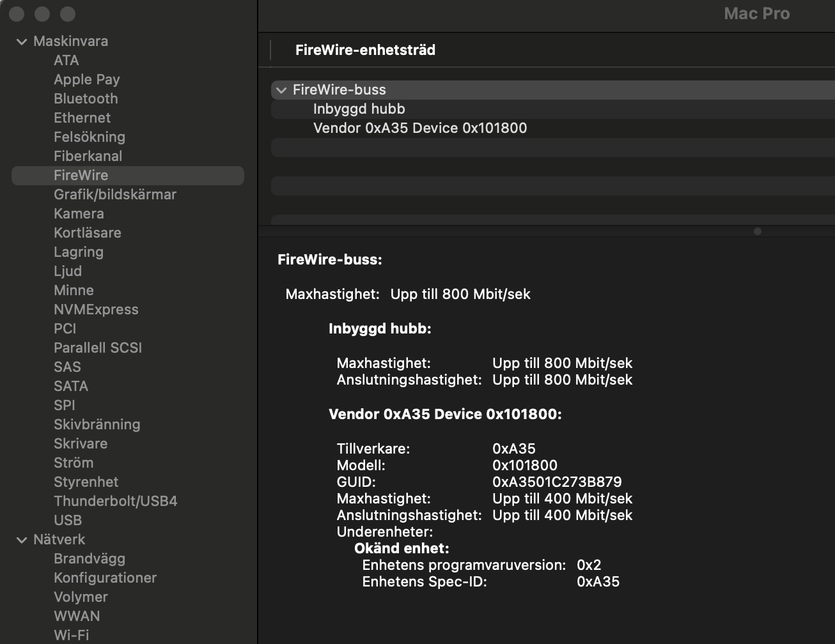Open Grafik/bildskärmar information
Screen dimensions: 835x644
pyautogui.click(x=115, y=194)
